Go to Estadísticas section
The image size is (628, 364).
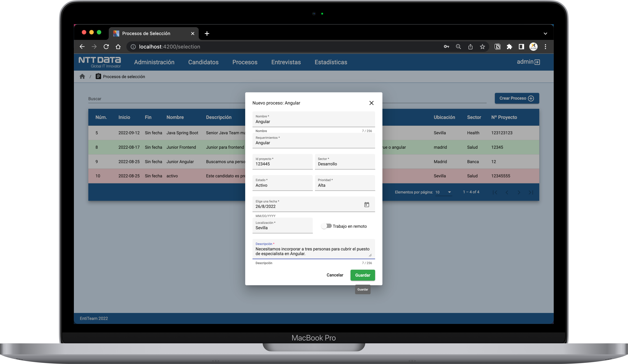[331, 62]
